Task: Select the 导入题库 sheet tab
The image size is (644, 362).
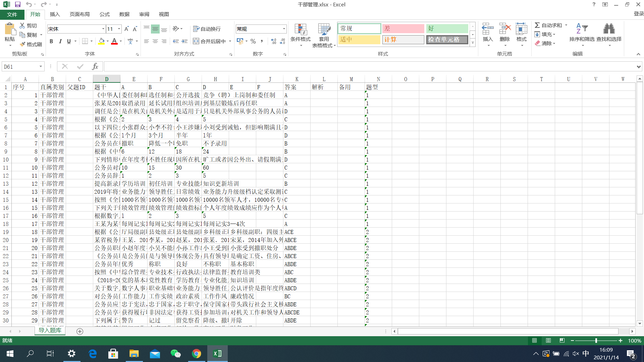Action: click(50, 330)
